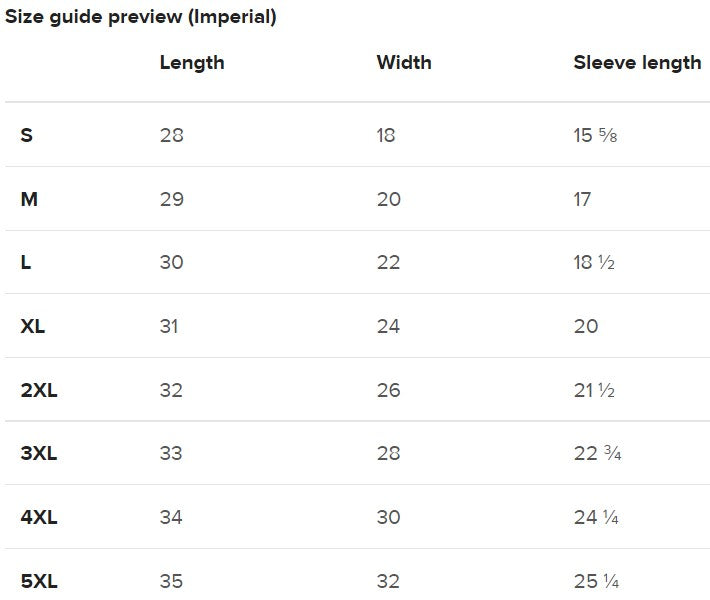Click the Size guide preview (Imperial) heading

click(x=141, y=17)
